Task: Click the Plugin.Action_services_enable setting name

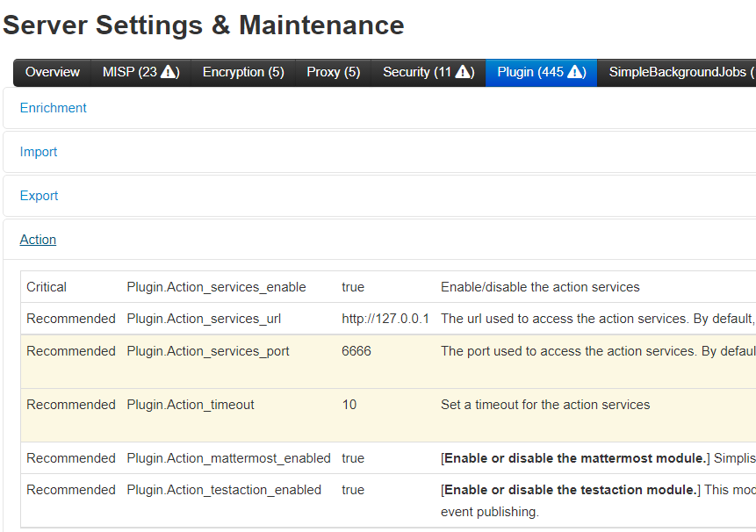Action: tap(216, 286)
